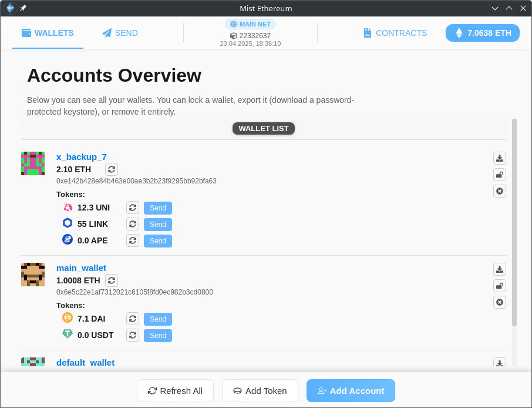The height and width of the screenshot is (408, 532).
Task: Unlock the main_wallet account
Action: click(499, 286)
